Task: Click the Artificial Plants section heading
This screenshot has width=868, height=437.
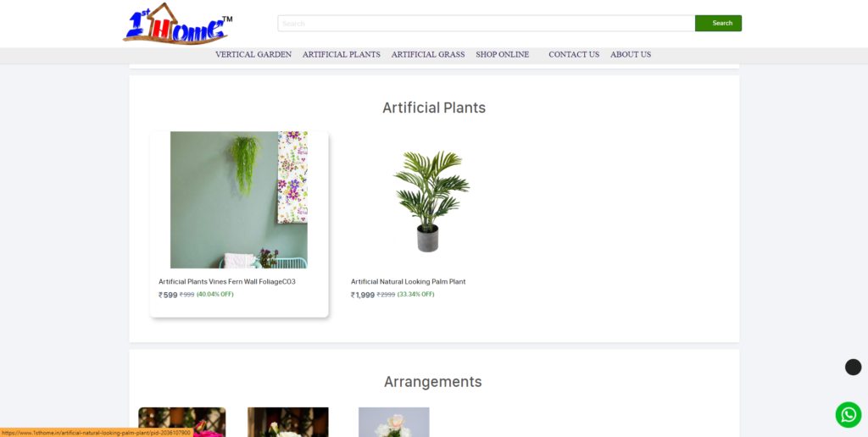Action: [434, 108]
